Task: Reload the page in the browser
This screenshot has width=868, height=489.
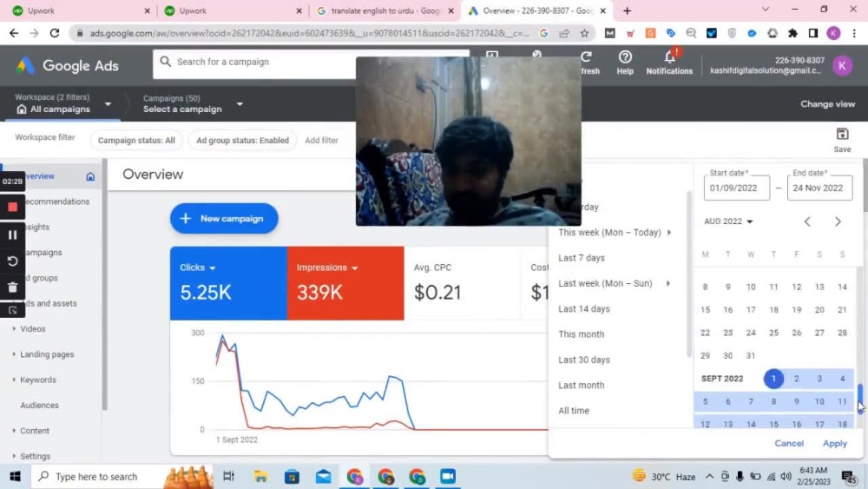Action: pyautogui.click(x=54, y=33)
